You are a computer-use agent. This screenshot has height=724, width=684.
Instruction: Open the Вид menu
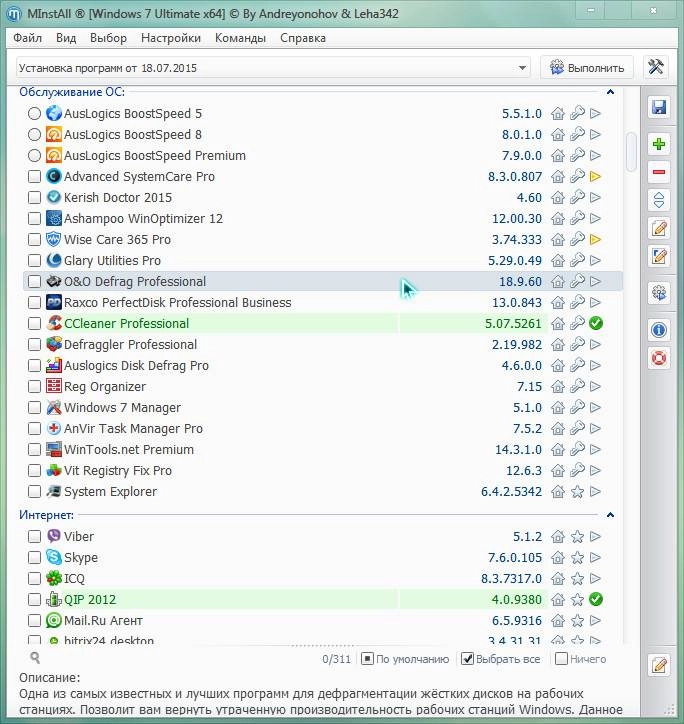66,38
